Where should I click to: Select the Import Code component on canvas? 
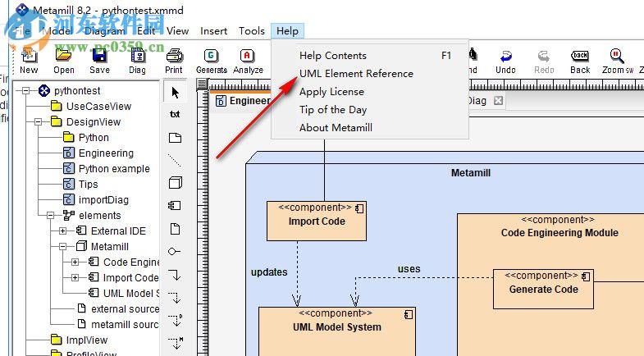pos(316,221)
